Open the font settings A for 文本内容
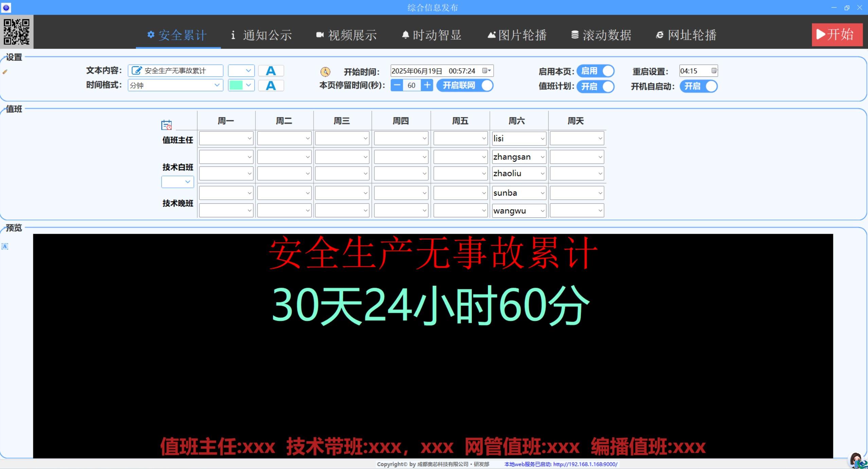Screen dimensions: 868x469 [271, 71]
